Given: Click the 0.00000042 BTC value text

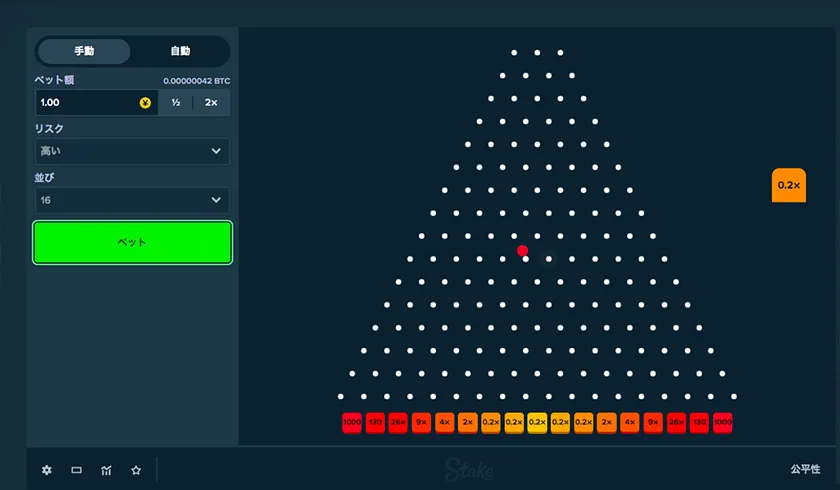Looking at the screenshot, I should (x=197, y=81).
